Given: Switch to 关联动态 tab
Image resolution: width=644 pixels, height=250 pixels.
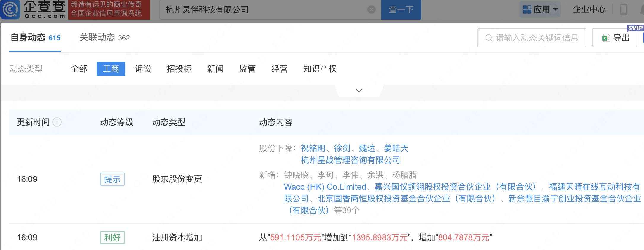Looking at the screenshot, I should [x=104, y=38].
